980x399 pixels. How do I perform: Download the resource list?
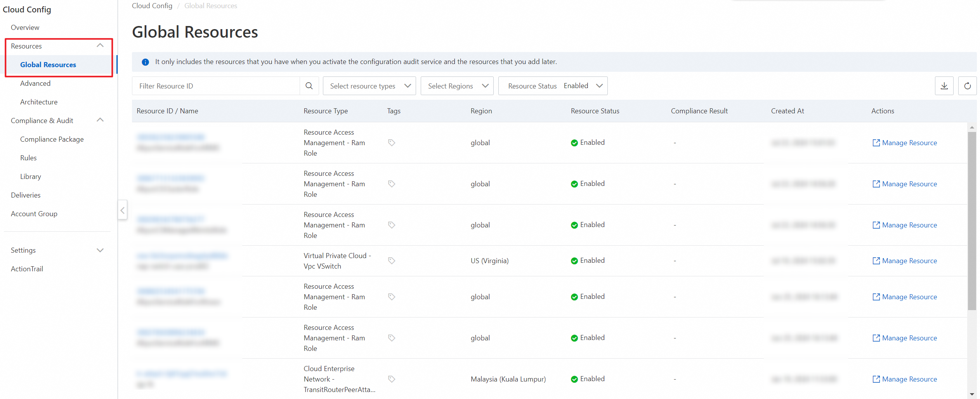(944, 86)
